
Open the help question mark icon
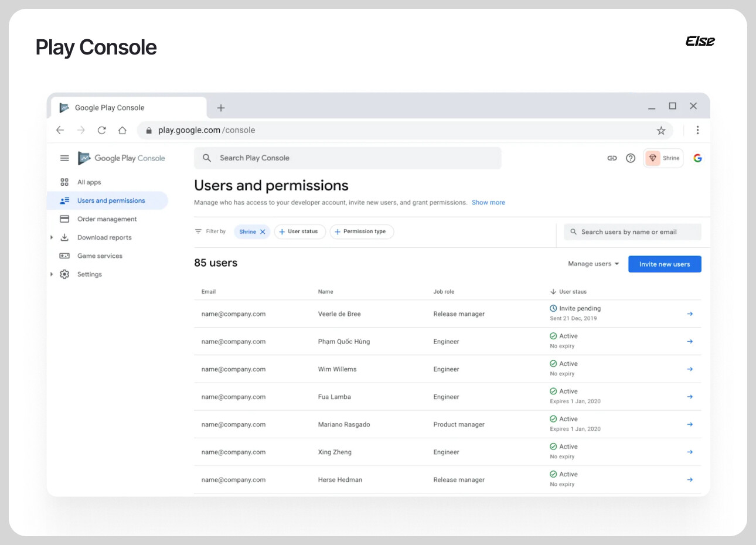(631, 158)
